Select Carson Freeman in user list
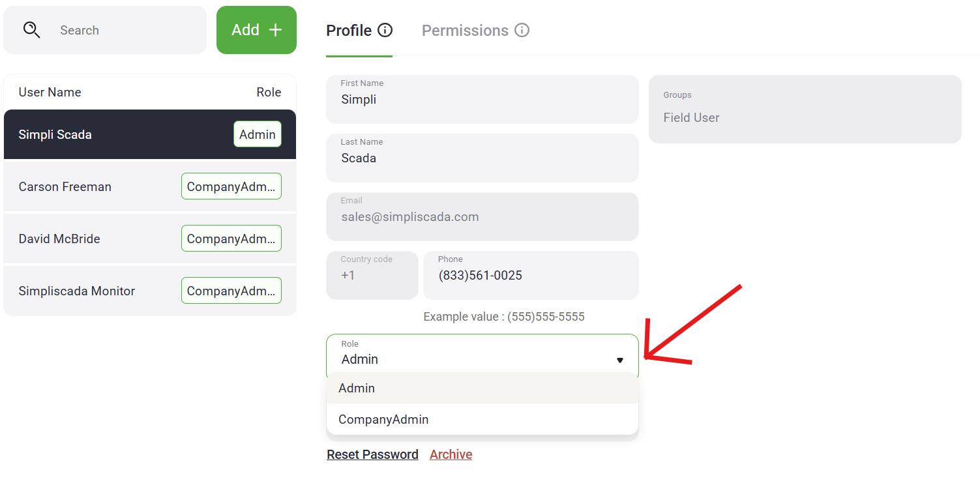 (65, 186)
